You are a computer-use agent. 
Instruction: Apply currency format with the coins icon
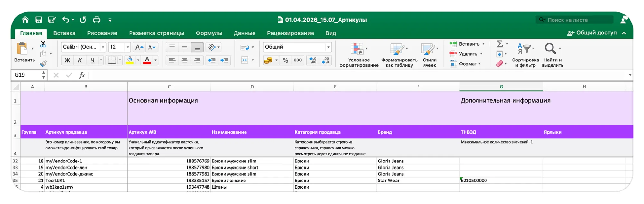tap(268, 60)
